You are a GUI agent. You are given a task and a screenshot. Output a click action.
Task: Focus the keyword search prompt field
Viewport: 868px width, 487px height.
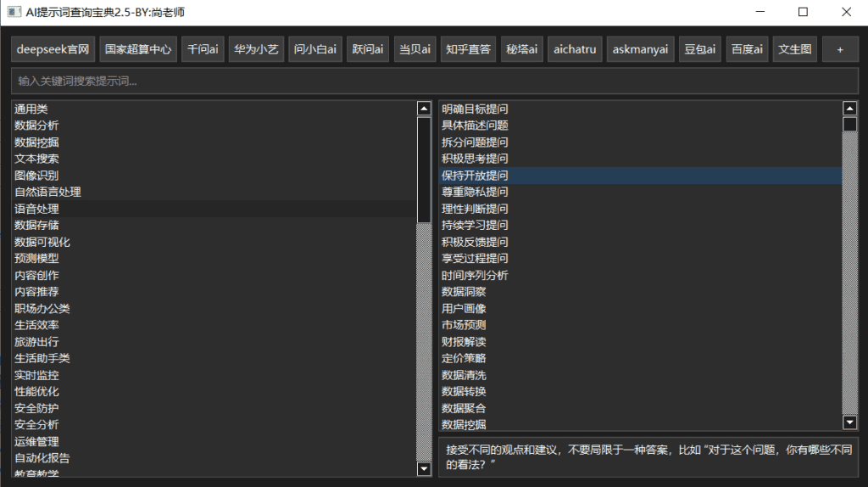coord(434,81)
